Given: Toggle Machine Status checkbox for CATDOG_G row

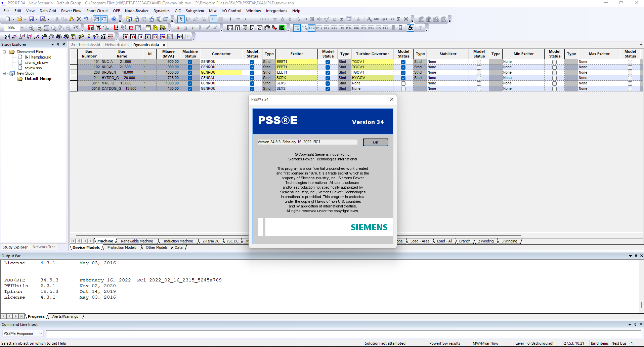Looking at the screenshot, I should 190,89.
